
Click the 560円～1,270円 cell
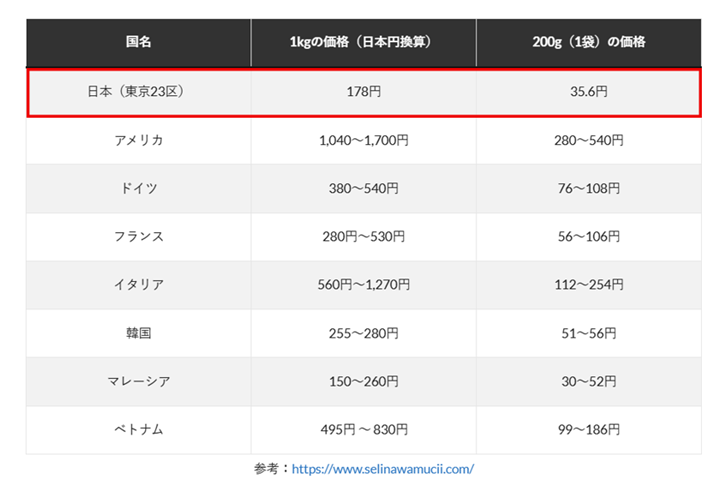(362, 285)
